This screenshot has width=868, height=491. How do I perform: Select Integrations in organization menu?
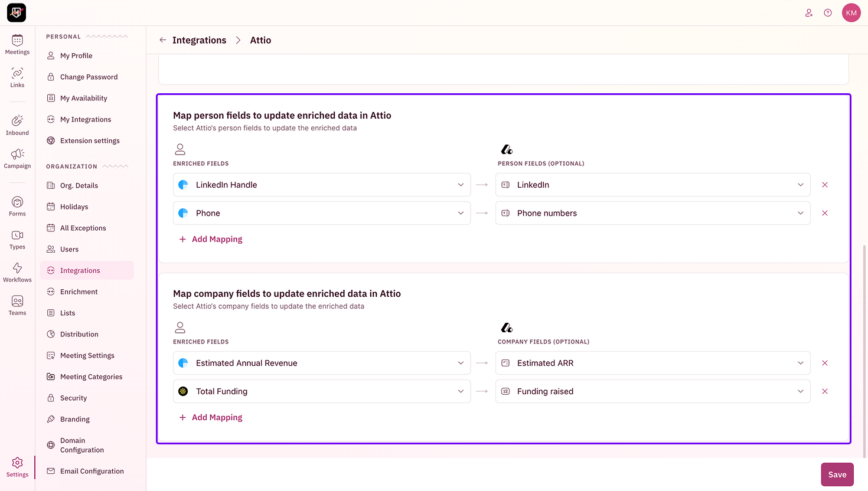click(x=87, y=270)
